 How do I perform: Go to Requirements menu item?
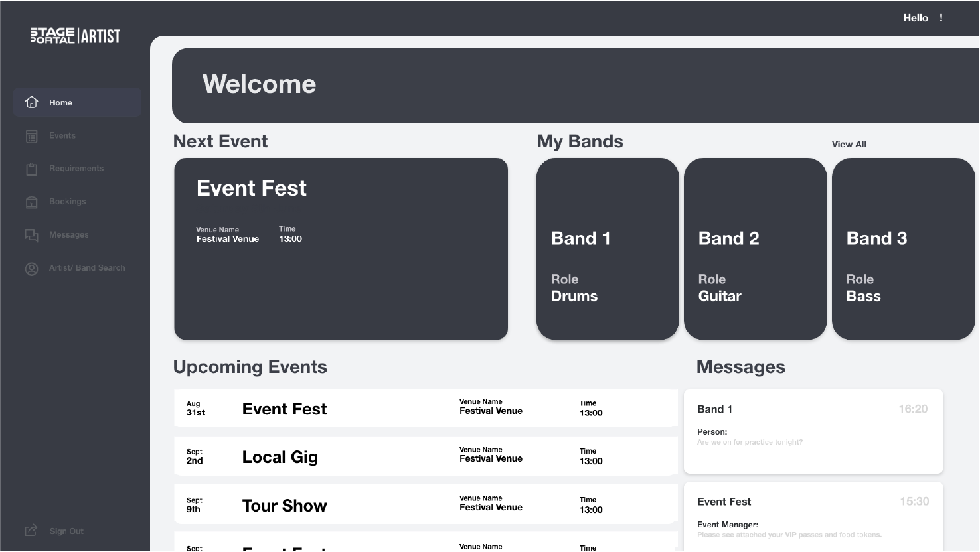point(76,169)
